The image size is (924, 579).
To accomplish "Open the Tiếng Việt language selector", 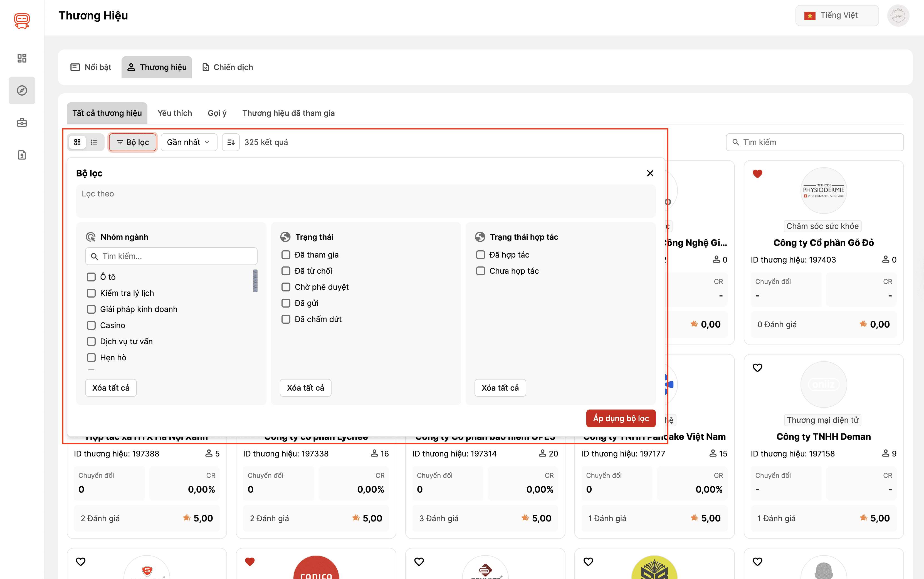I will (837, 15).
